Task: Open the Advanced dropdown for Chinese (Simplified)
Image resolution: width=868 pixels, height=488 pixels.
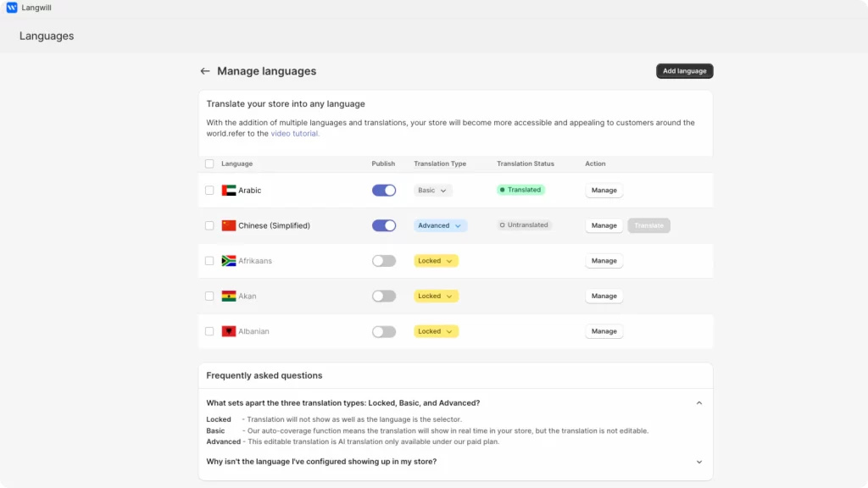Action: coord(440,225)
